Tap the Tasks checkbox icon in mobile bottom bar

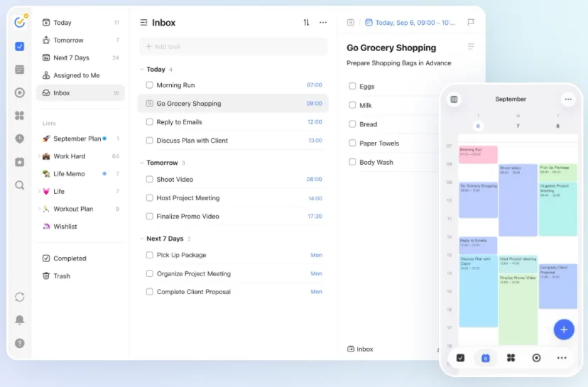460,358
